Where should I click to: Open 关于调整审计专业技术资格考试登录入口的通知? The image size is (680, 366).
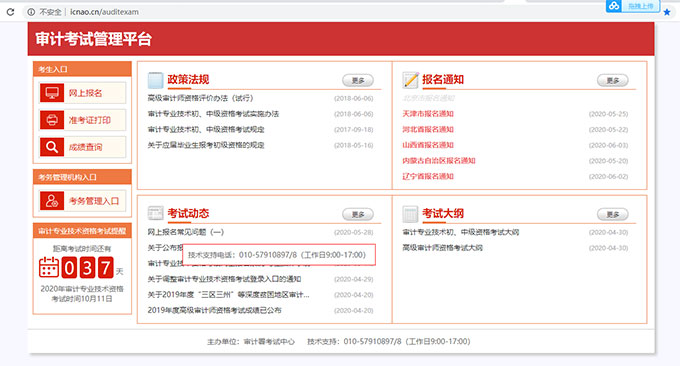pyautogui.click(x=224, y=279)
